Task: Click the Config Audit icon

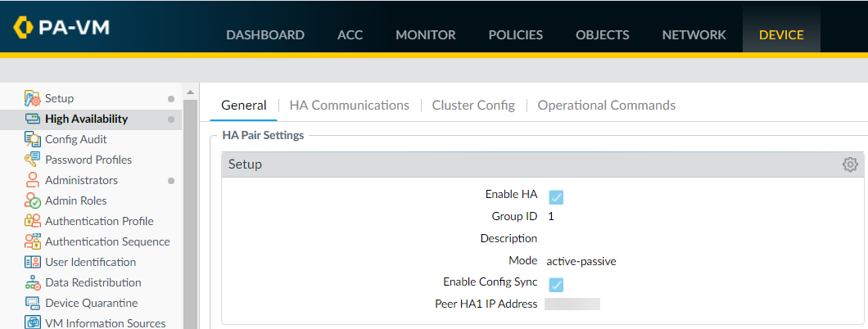Action: (x=32, y=139)
